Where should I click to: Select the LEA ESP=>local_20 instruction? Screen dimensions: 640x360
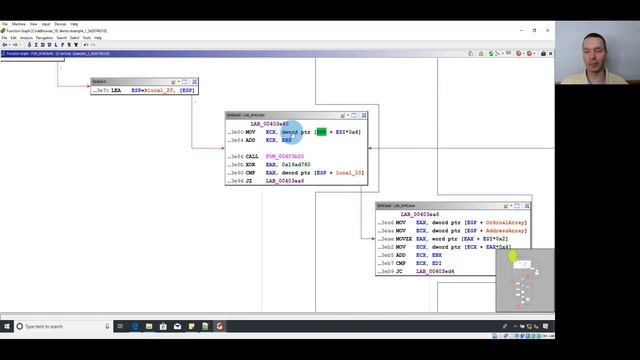tap(144, 90)
